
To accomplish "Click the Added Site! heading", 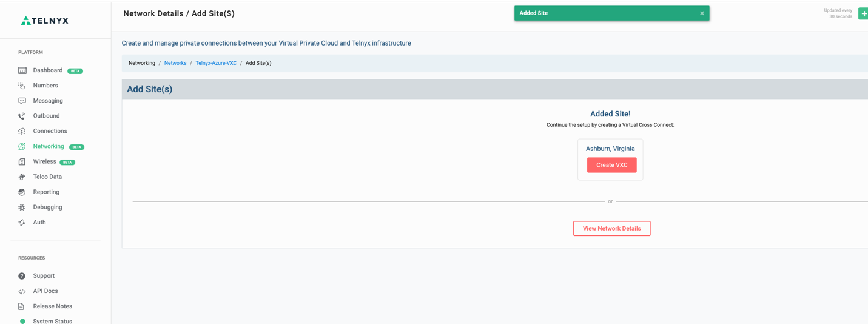I will pos(610,113).
